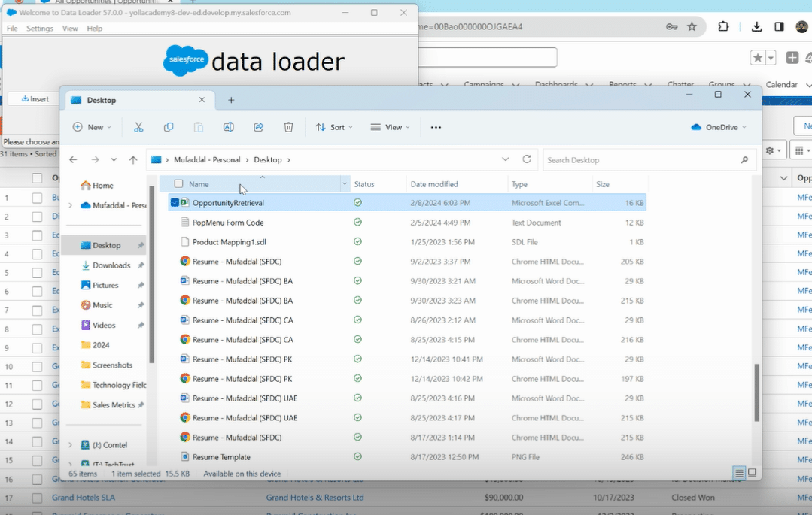
Task: Open the Sort dropdown menu
Action: [335, 127]
